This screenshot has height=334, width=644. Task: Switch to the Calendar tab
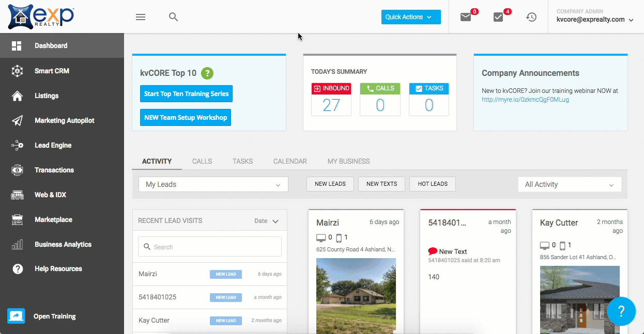click(x=290, y=161)
